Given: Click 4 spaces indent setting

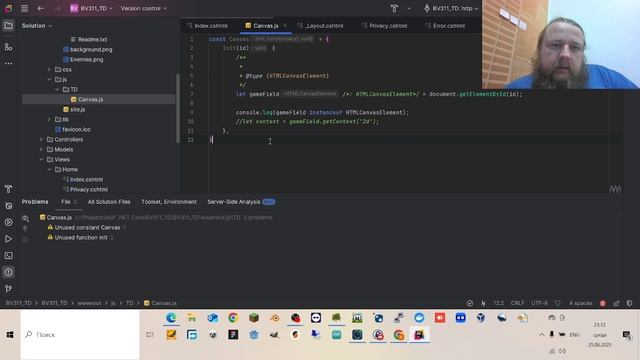Looking at the screenshot, I should tap(580, 303).
